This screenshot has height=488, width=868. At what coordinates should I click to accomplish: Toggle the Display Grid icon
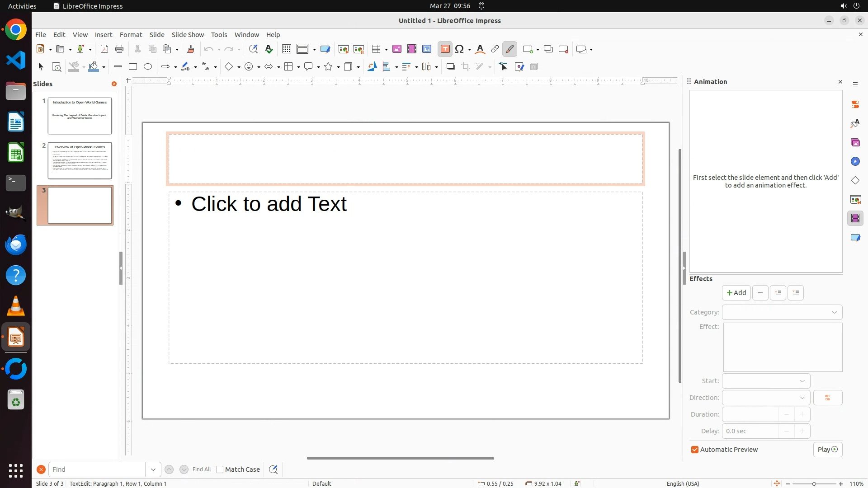(286, 49)
